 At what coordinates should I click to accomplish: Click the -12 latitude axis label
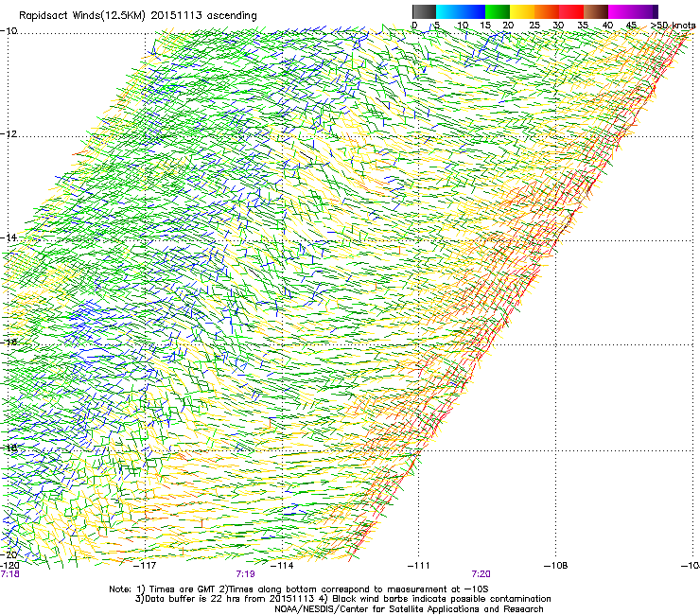click(x=9, y=134)
